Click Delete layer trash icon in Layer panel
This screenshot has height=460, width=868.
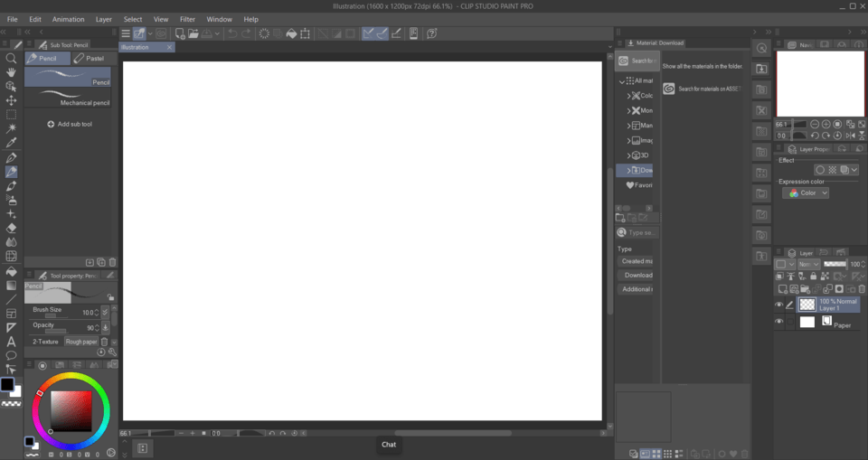862,289
